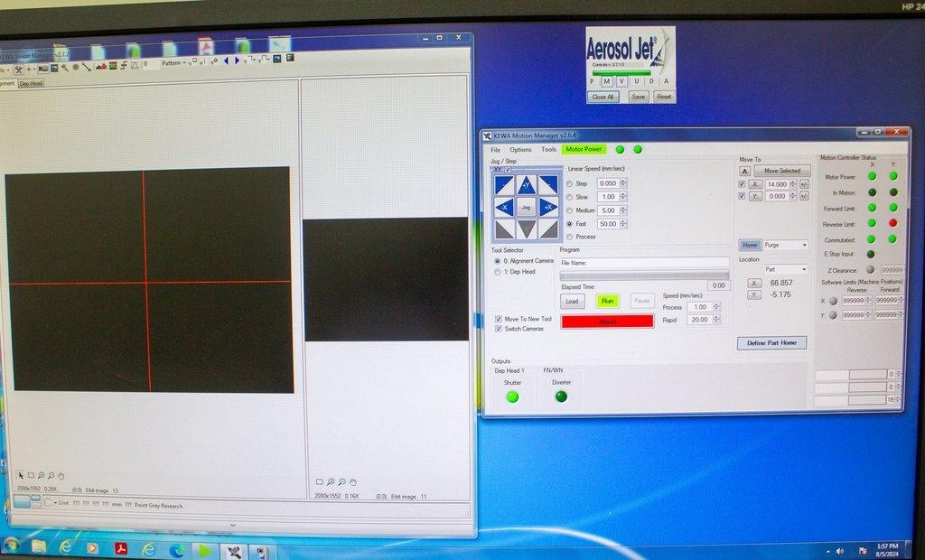The image size is (925, 560).
Task: Click the blue forward arrow in the Vision toolbar
Action: click(238, 63)
